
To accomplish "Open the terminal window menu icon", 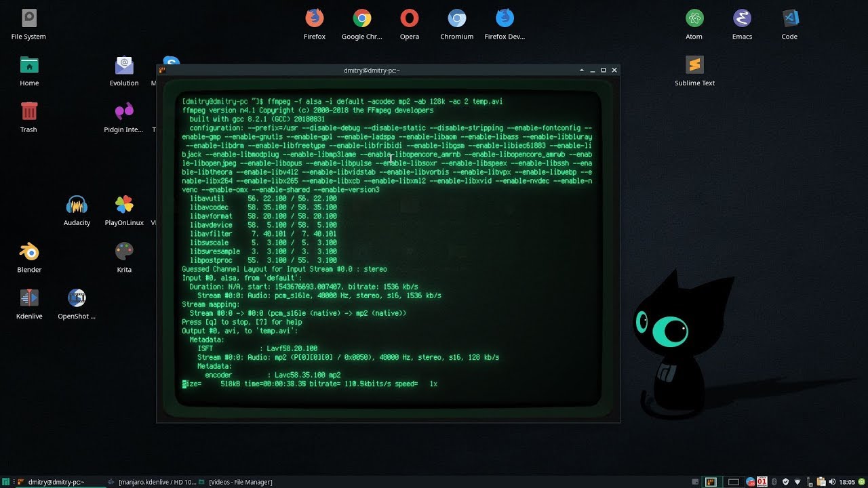I will coord(161,70).
